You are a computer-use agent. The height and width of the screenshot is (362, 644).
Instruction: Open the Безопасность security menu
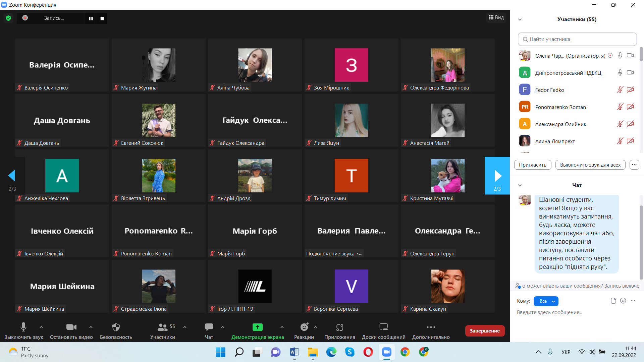116,330
